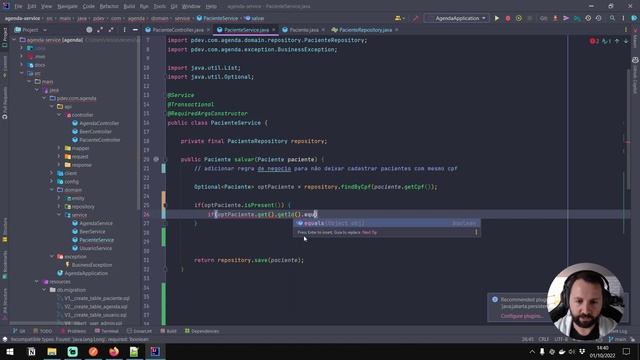Screen dimensions: 640x360
Task: Expand the request package node
Action: tap(59, 156)
